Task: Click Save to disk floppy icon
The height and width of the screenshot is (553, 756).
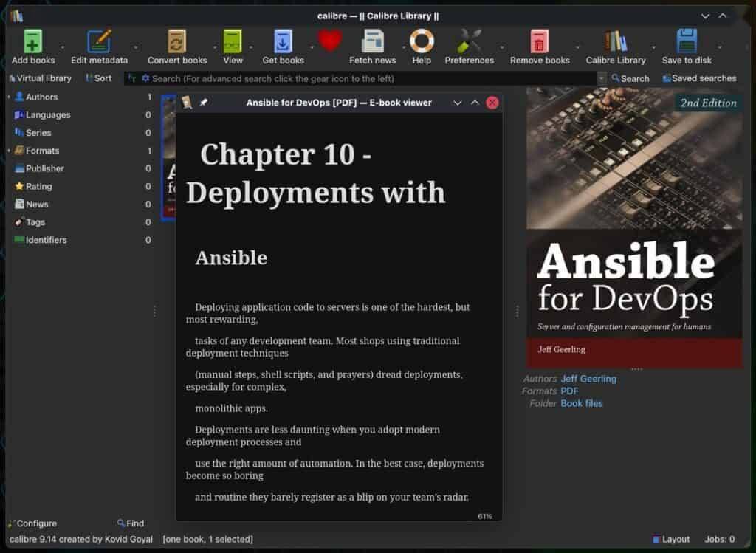Action: pos(687,41)
